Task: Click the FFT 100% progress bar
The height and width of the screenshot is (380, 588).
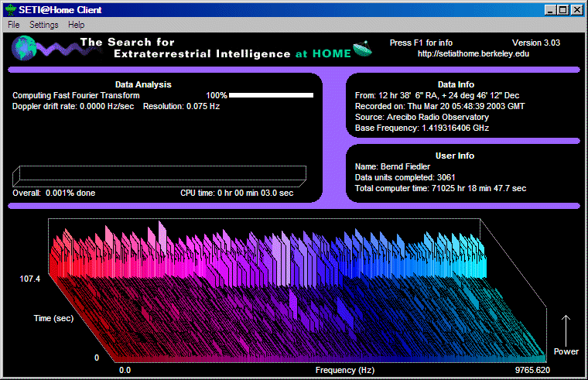Action: point(271,95)
